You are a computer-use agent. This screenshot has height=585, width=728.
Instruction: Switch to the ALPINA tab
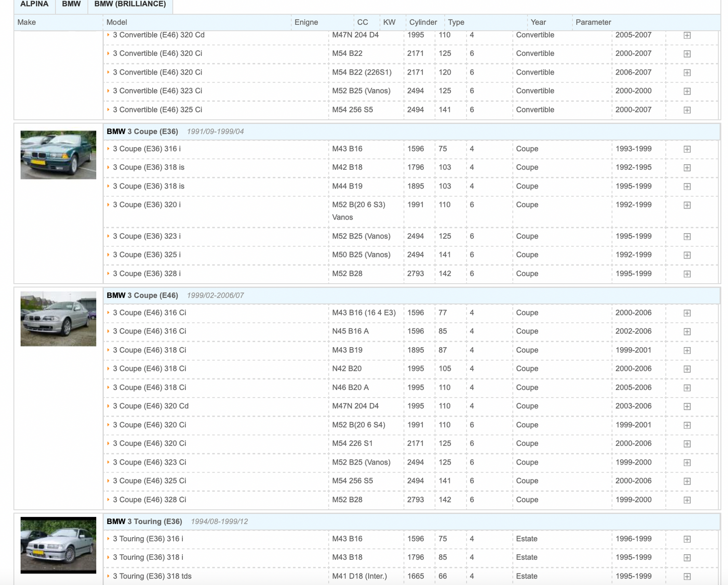pyautogui.click(x=34, y=5)
